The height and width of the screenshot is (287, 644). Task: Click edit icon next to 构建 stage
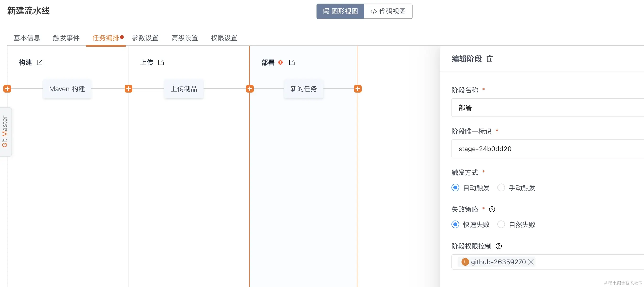point(39,62)
